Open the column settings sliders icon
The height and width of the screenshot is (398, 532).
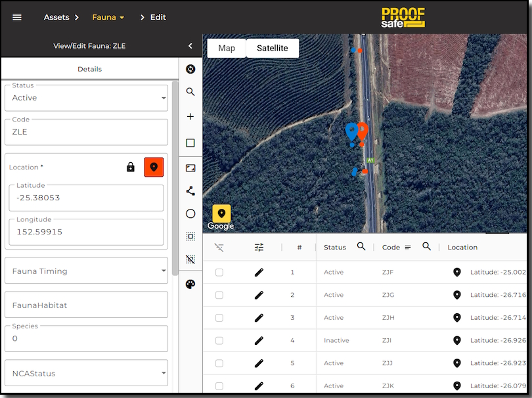(259, 247)
